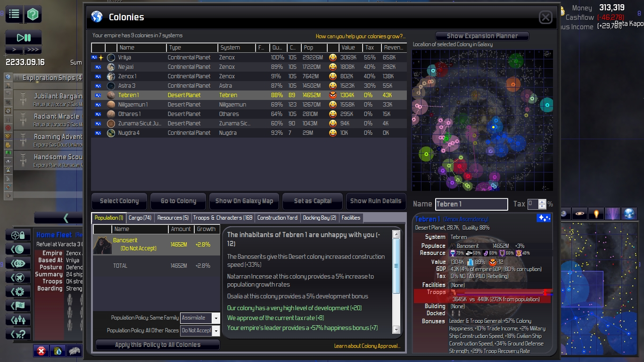The width and height of the screenshot is (644, 362).
Task: Click the triple-arrow faster game speed button
Action: pos(33,49)
